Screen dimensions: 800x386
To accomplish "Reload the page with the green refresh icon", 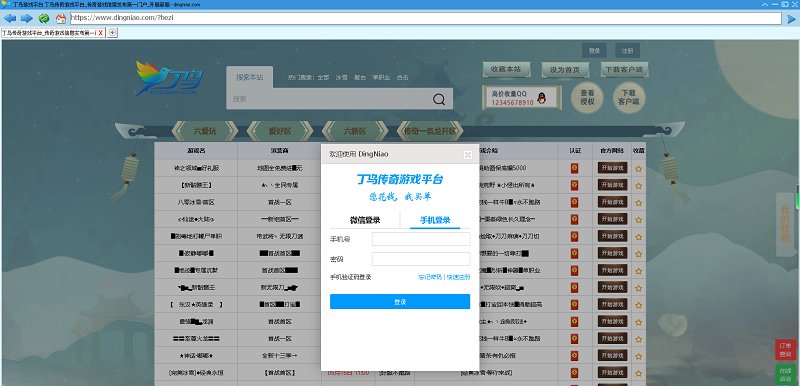I will 44,18.
